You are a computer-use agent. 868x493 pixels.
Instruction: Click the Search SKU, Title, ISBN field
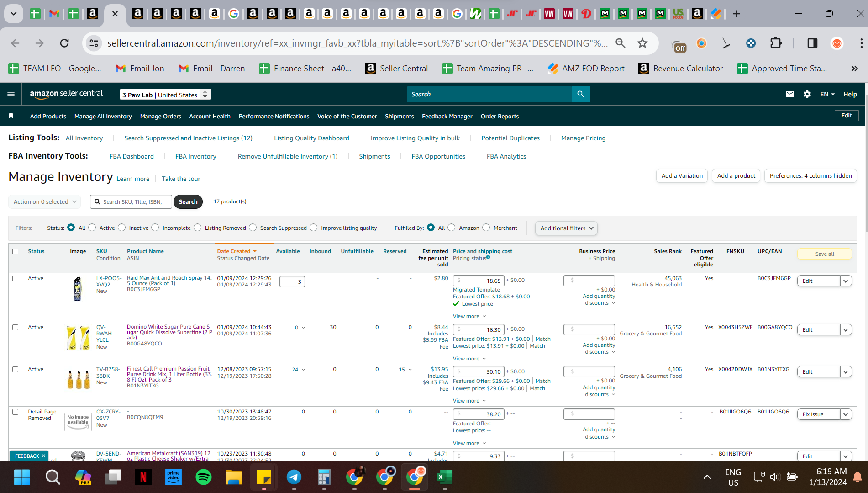[x=132, y=201]
